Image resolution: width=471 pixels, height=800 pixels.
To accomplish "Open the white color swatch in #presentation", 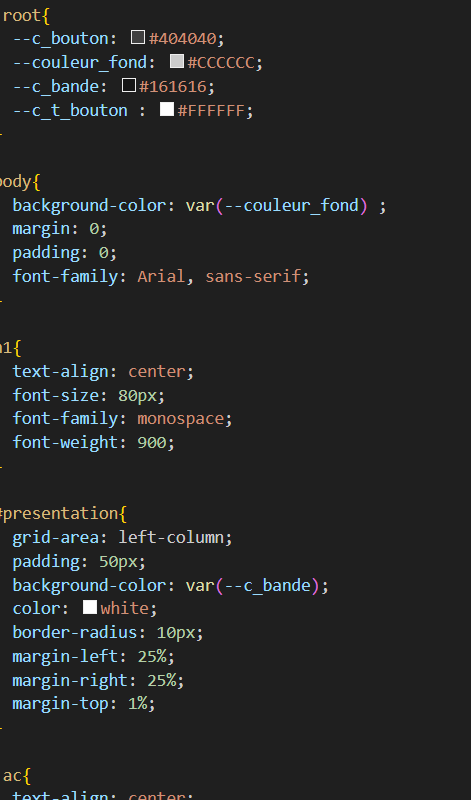I will [x=90, y=607].
